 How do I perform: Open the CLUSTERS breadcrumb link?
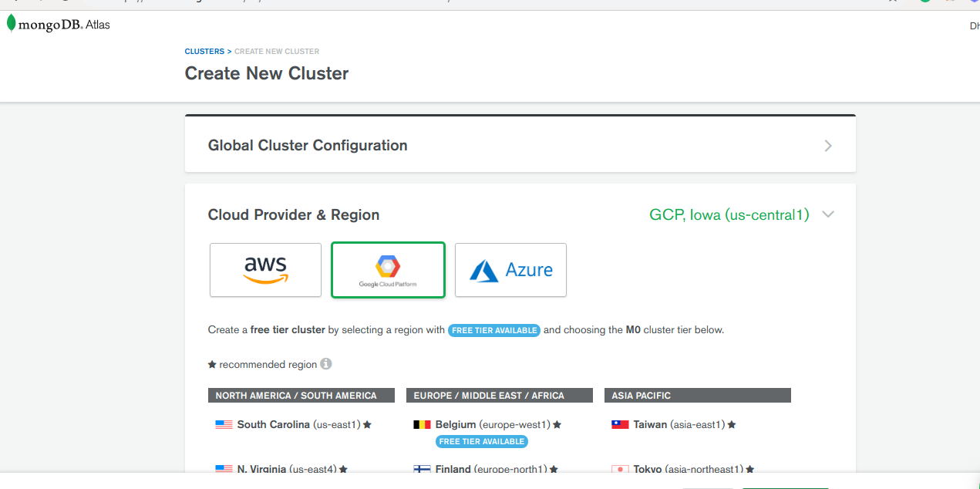(x=204, y=52)
